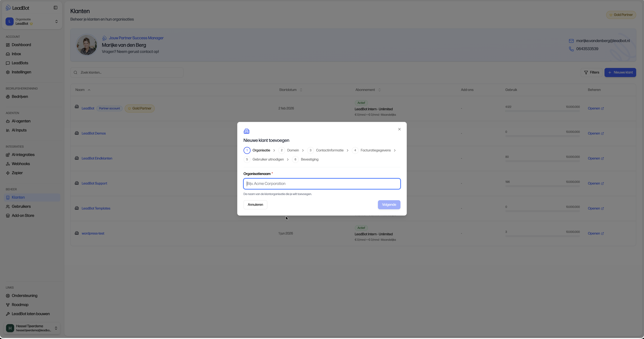Click the Webhooks icon
The width and height of the screenshot is (644, 339).
tap(8, 164)
